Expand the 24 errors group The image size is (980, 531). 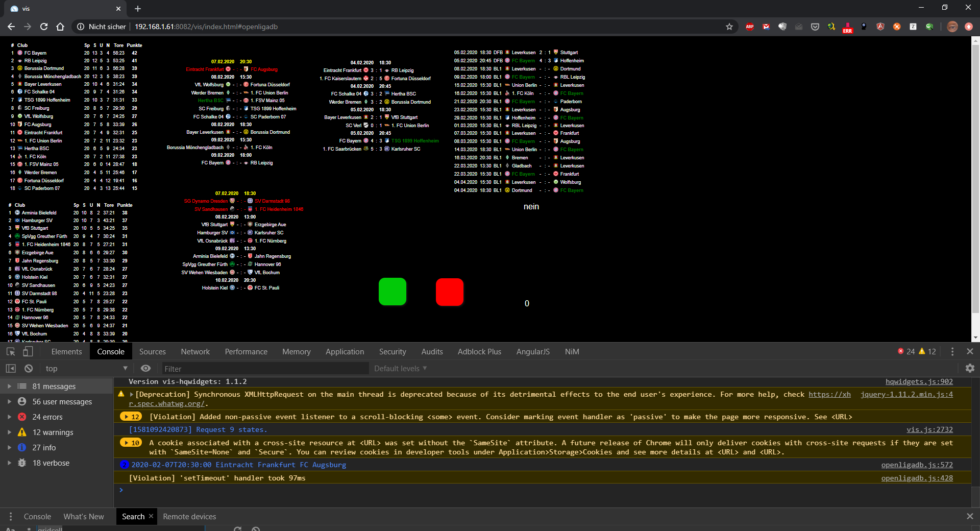[x=9, y=417]
